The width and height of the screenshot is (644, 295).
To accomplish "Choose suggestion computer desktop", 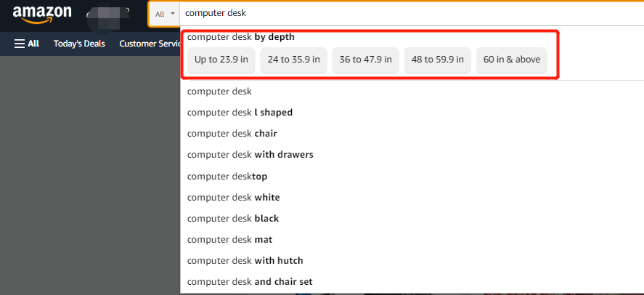I will click(x=412, y=177).
